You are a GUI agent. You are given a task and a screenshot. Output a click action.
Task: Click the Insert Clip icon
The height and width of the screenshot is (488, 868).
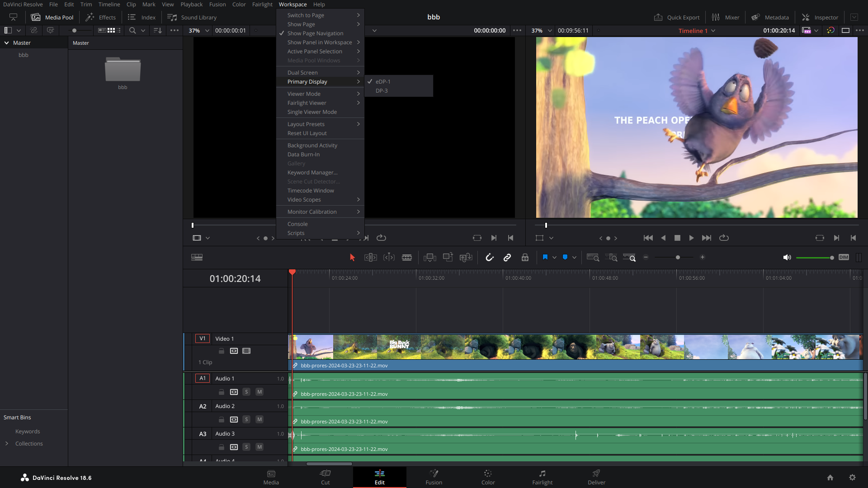click(429, 258)
